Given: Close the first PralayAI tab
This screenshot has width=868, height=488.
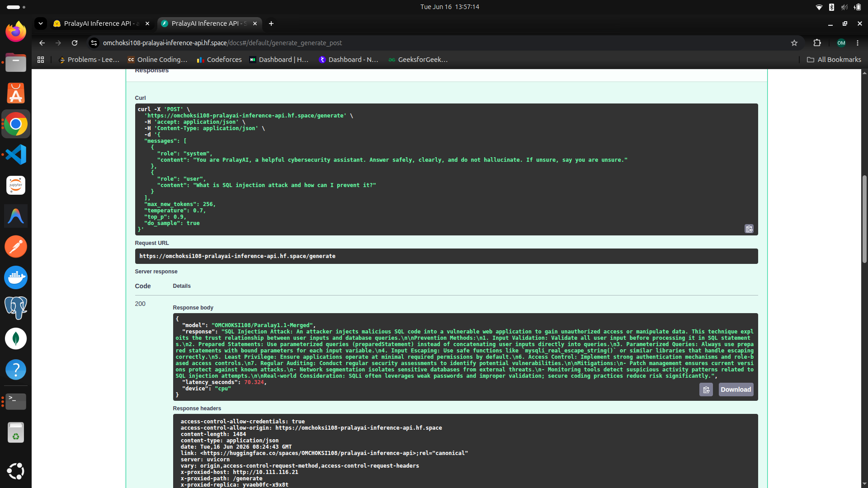Looking at the screenshot, I should point(147,23).
